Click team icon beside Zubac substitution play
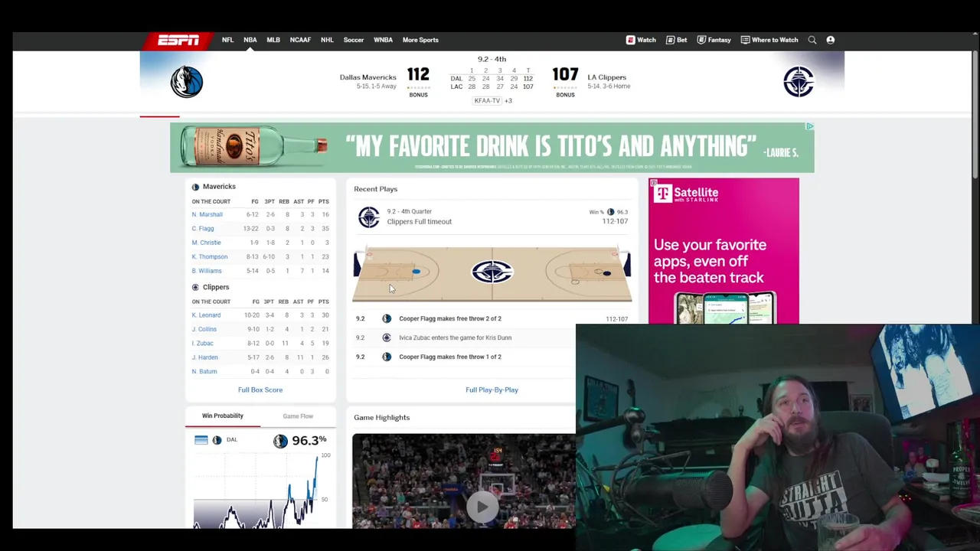980x551 pixels. point(387,337)
